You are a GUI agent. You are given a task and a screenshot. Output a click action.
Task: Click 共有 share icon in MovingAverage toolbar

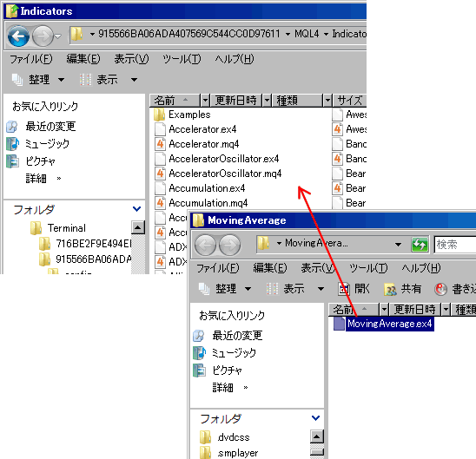pos(390,289)
